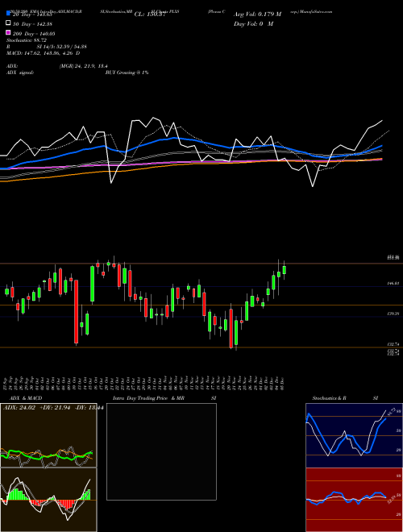Click the last green candlestick on chart

coord(285,270)
